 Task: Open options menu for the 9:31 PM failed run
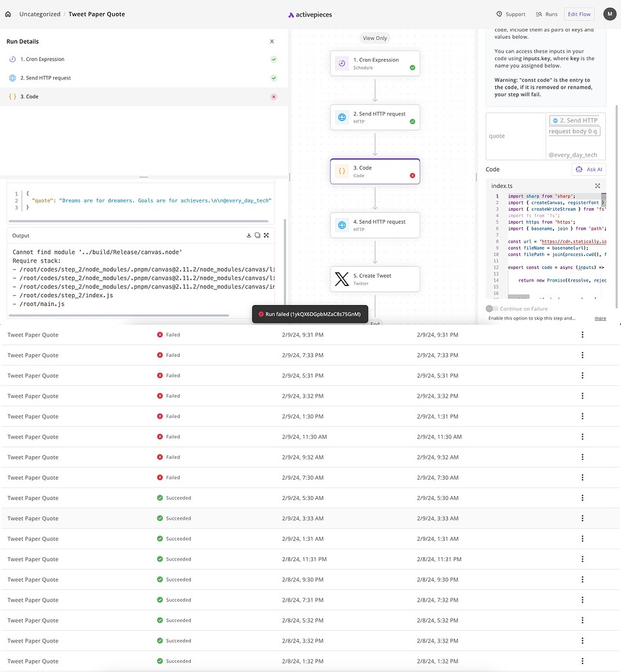click(582, 335)
